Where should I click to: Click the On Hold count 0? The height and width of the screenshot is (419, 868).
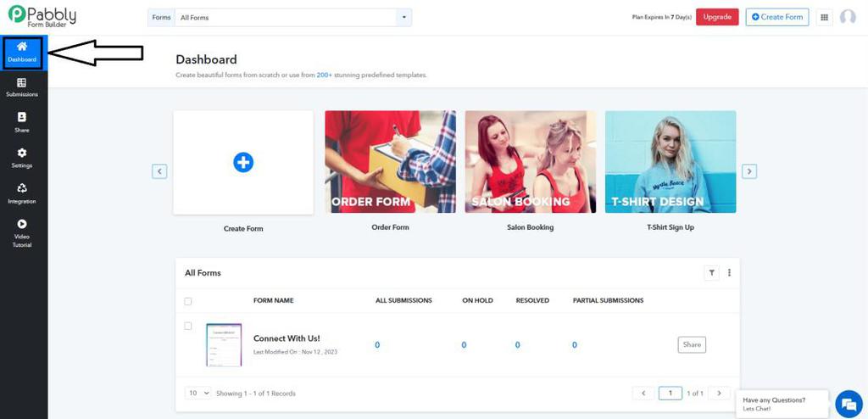(x=464, y=344)
